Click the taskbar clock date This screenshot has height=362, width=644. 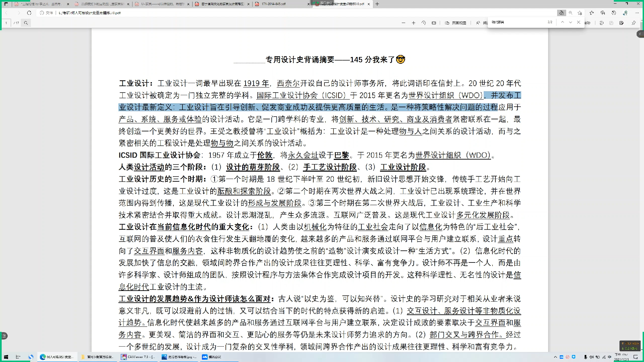621,357
